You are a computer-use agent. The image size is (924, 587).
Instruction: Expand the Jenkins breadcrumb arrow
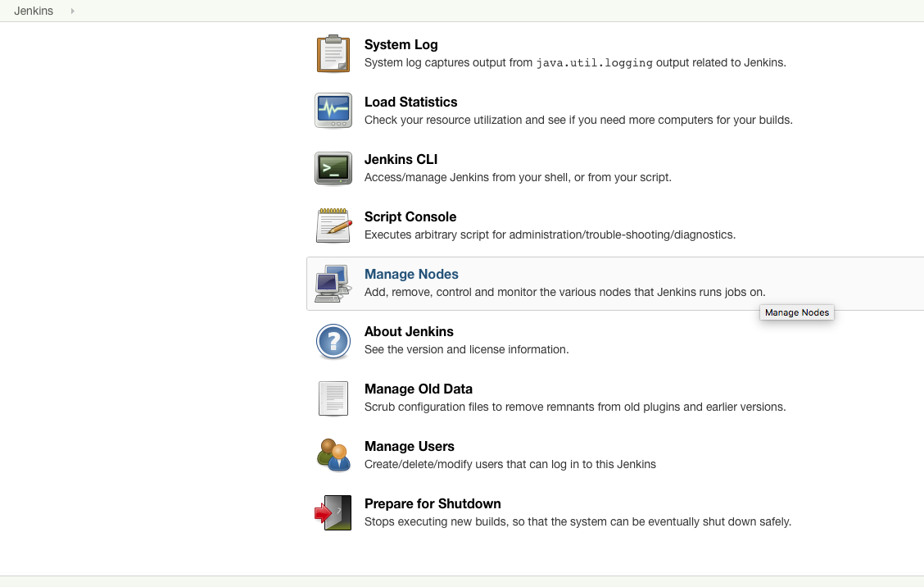(x=72, y=11)
